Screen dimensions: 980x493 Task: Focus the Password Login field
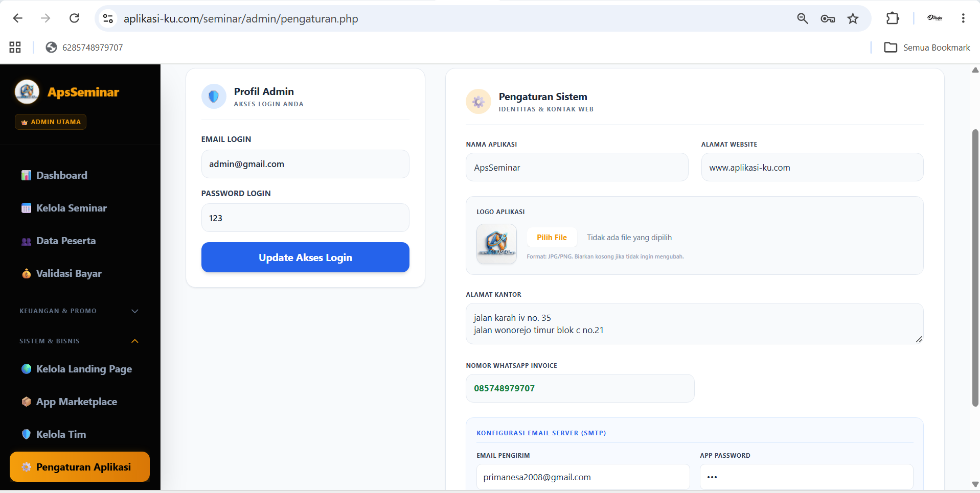click(x=305, y=218)
